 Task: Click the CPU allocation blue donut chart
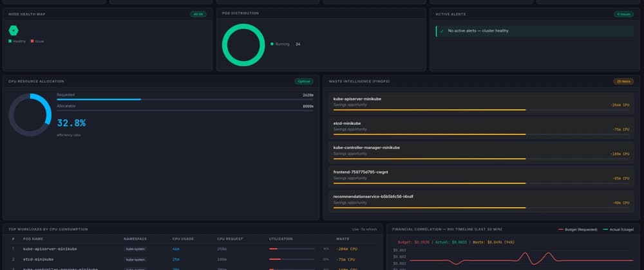pos(30,114)
